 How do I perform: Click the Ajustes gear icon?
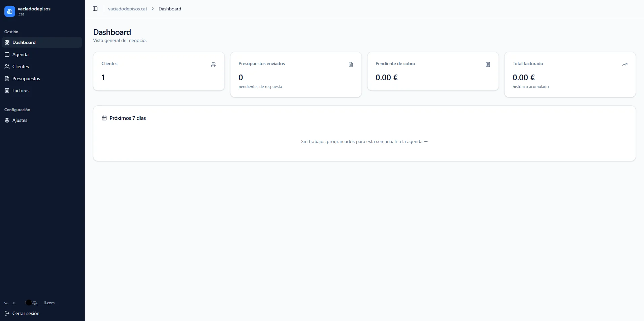click(7, 120)
